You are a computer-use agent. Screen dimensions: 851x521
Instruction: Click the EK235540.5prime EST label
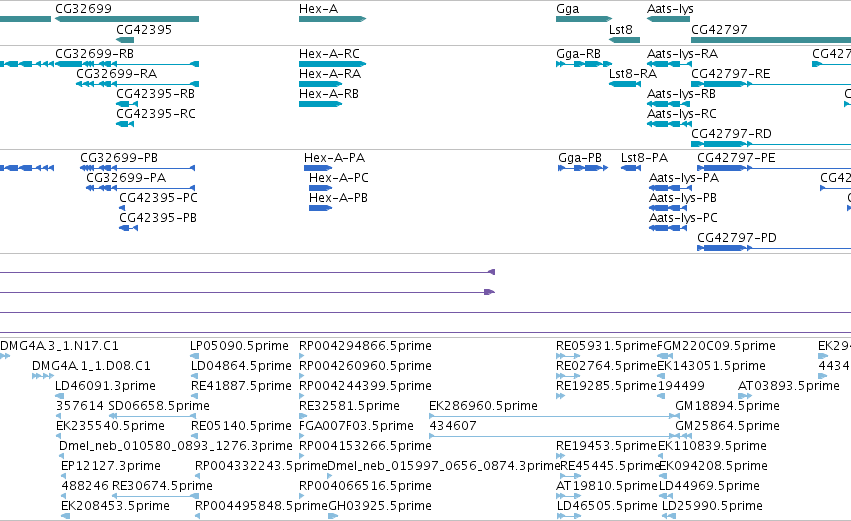coord(110,427)
